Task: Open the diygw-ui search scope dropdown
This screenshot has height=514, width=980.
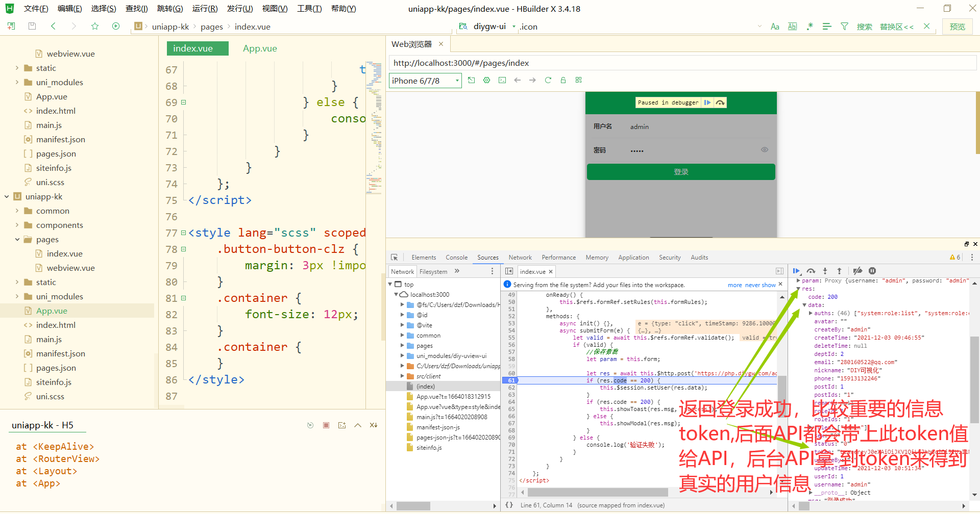Action: click(514, 27)
